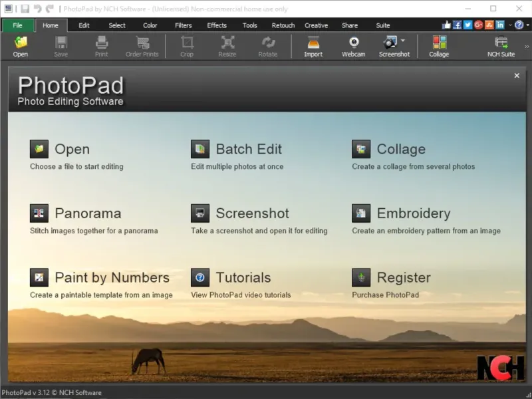Choose the Crop tool in the toolbar
Viewport: 532px width, 399px height.
[x=187, y=47]
